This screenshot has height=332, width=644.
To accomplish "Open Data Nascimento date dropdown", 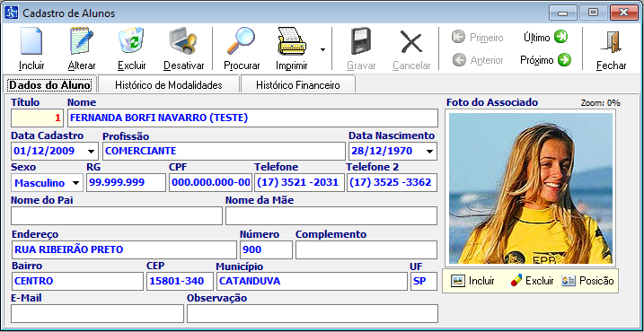I will point(430,152).
